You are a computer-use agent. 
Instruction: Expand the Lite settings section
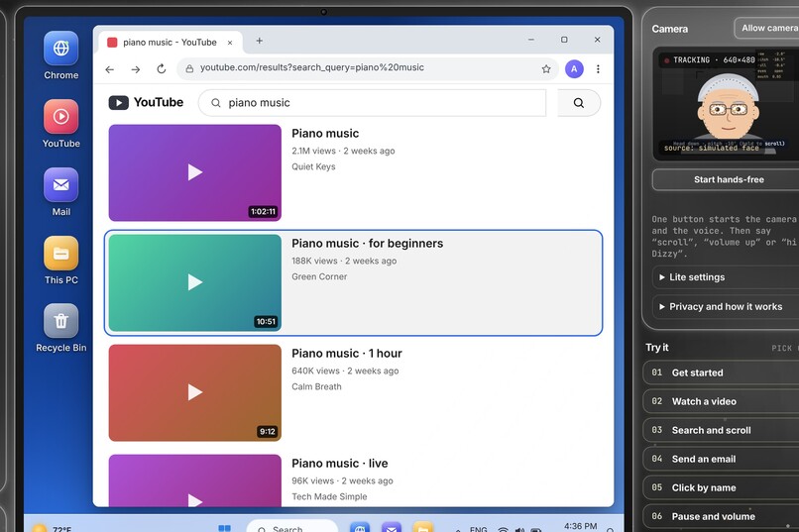[x=726, y=277]
